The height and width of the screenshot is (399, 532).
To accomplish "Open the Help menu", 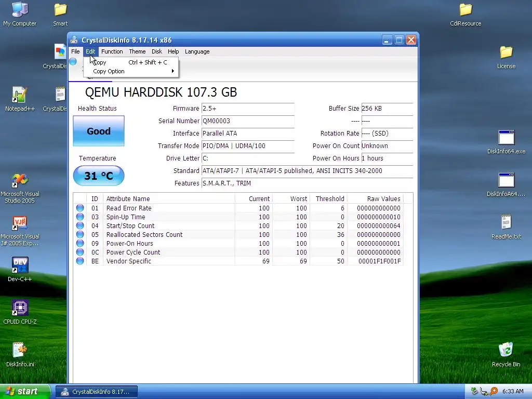I will 173,51.
